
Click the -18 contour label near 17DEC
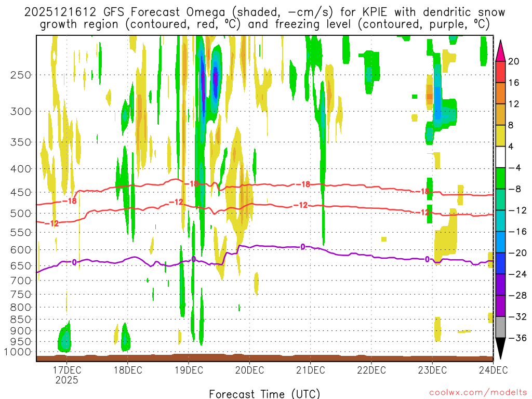click(70, 201)
